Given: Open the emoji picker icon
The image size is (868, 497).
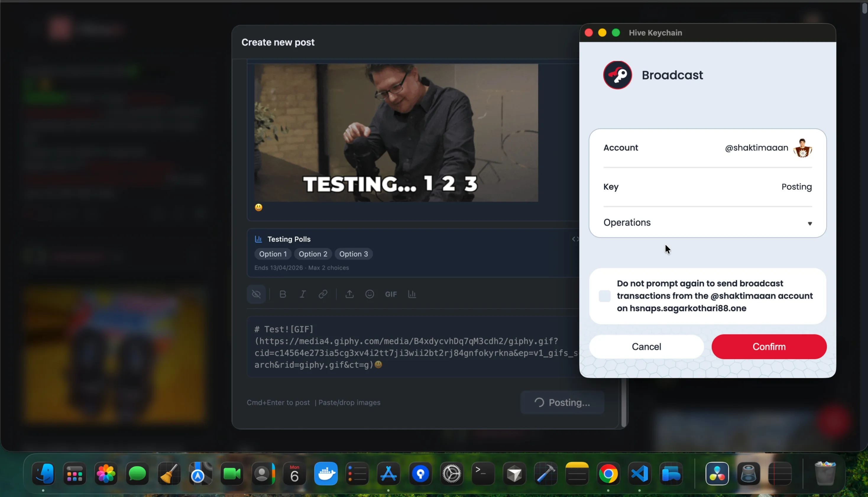Looking at the screenshot, I should click(x=370, y=294).
